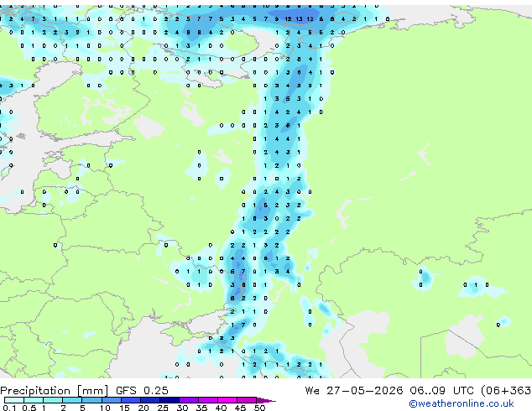Pick the 1–2 mm legend swatch
The width and height of the screenshot is (532, 411).
(53, 400)
